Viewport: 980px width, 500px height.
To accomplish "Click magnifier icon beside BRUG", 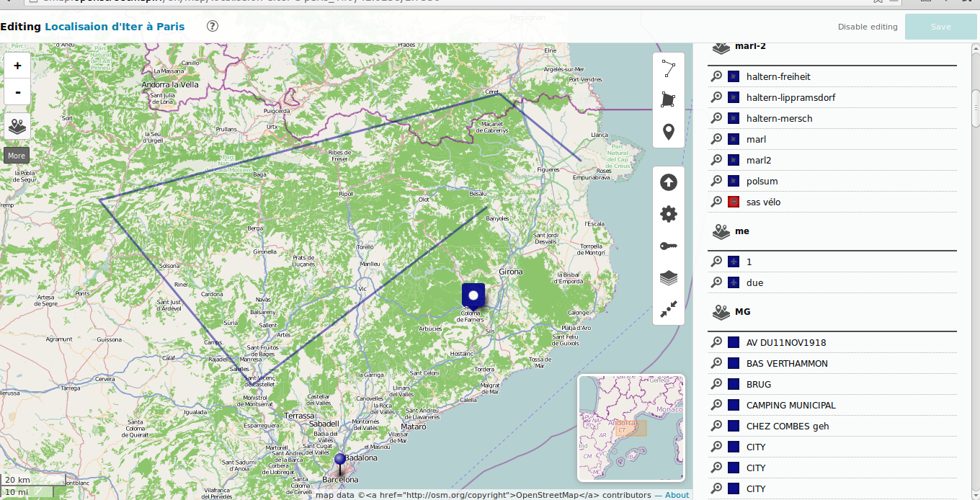I will [x=716, y=384].
